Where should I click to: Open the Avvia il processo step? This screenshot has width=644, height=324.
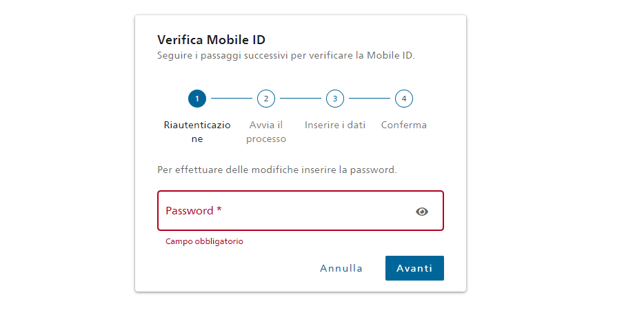point(266,132)
